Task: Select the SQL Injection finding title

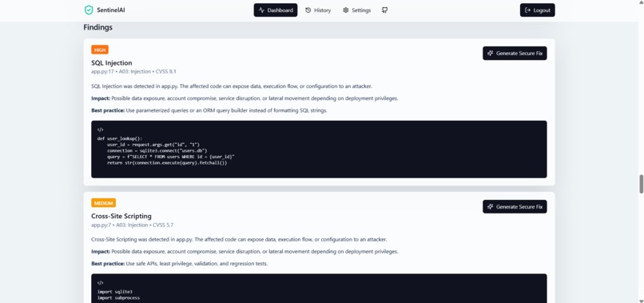Action: coord(112,63)
